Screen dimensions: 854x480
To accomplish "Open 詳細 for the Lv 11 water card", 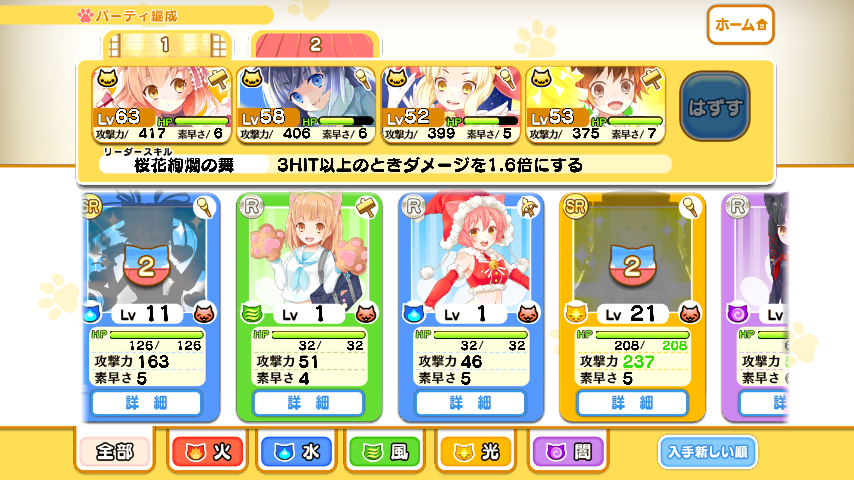I will [x=147, y=403].
